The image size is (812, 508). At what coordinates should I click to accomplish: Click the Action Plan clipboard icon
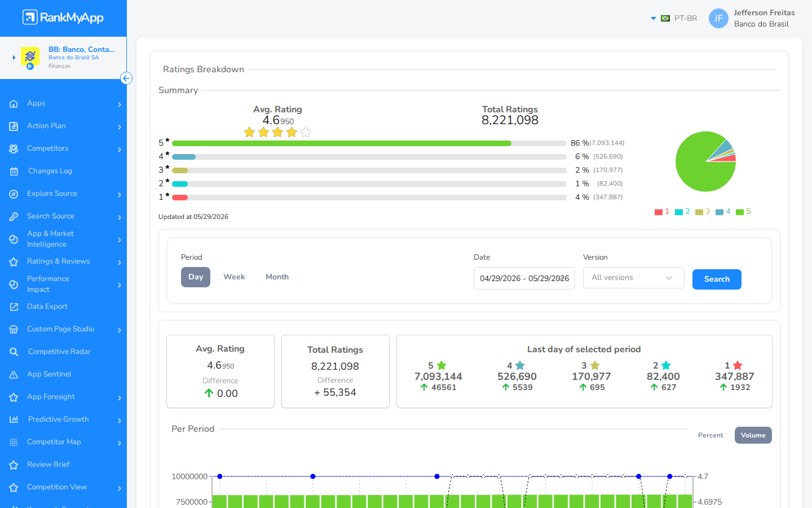[x=14, y=126]
